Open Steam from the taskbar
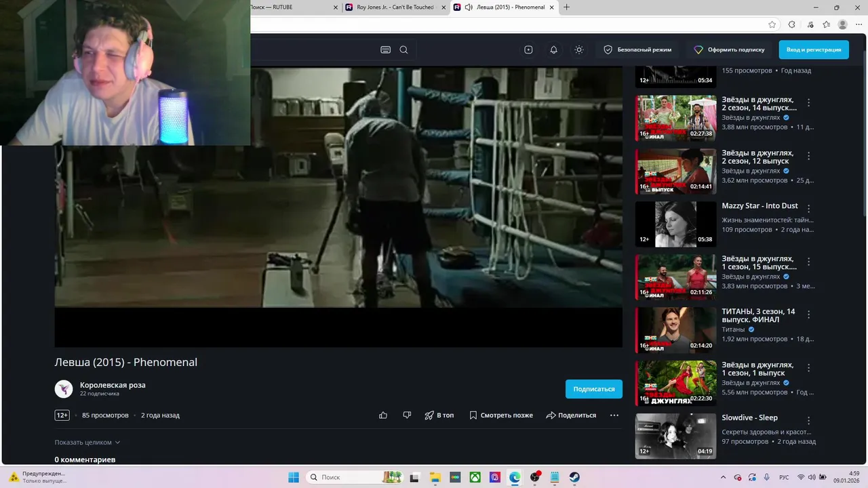Screen dimensions: 868x488 574,477
